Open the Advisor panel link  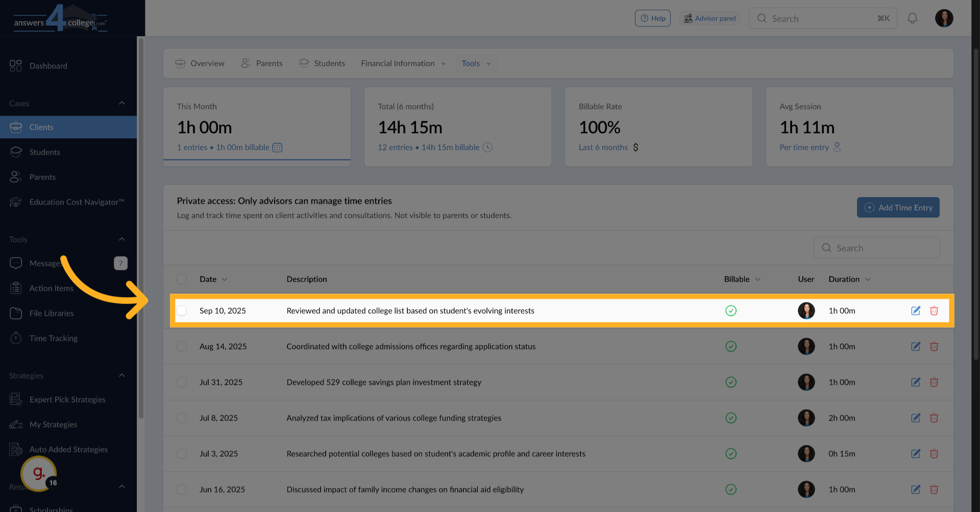tap(709, 18)
